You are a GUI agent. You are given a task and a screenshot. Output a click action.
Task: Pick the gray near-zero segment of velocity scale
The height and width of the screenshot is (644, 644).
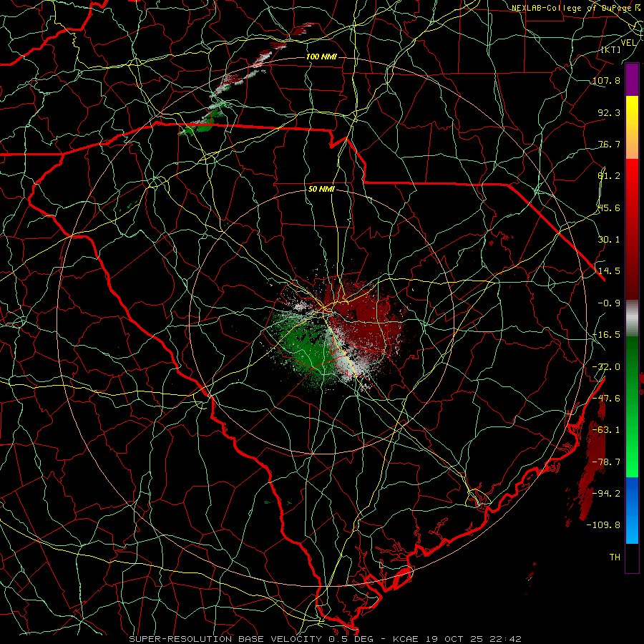coord(632,318)
